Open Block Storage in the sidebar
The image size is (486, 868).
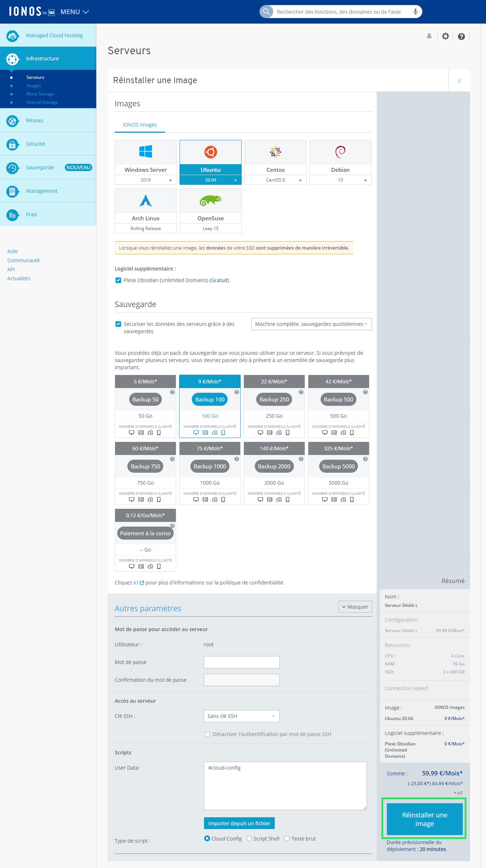click(x=40, y=94)
